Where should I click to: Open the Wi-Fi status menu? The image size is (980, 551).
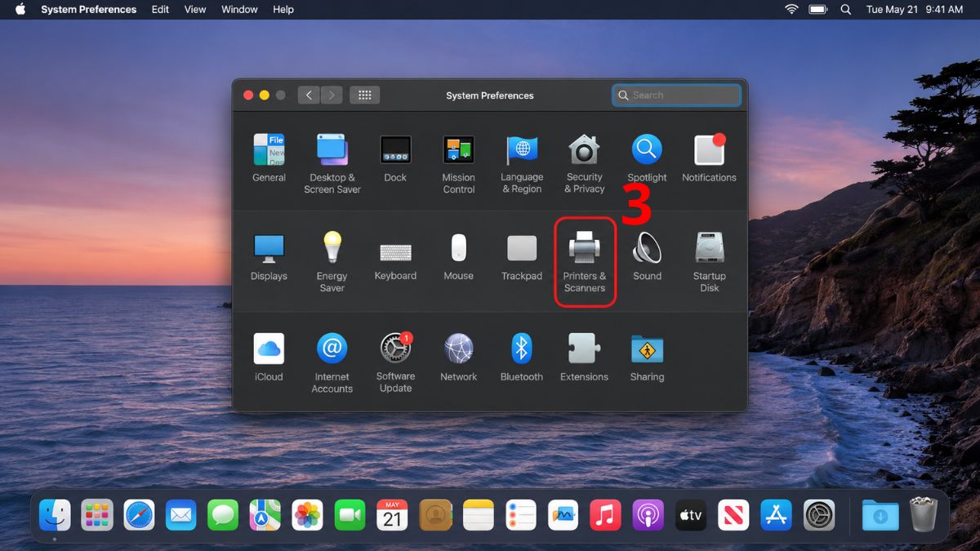coord(791,10)
